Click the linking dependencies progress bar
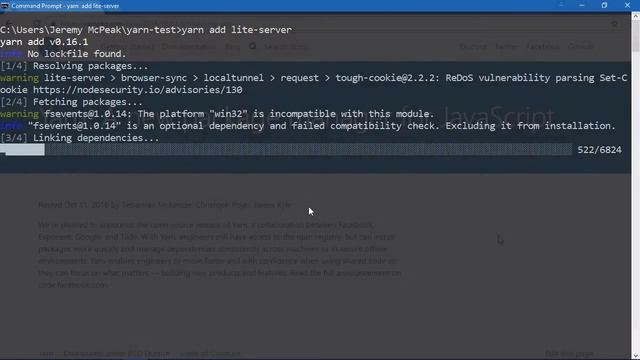Viewport: 640px width, 360px height. (x=286, y=150)
